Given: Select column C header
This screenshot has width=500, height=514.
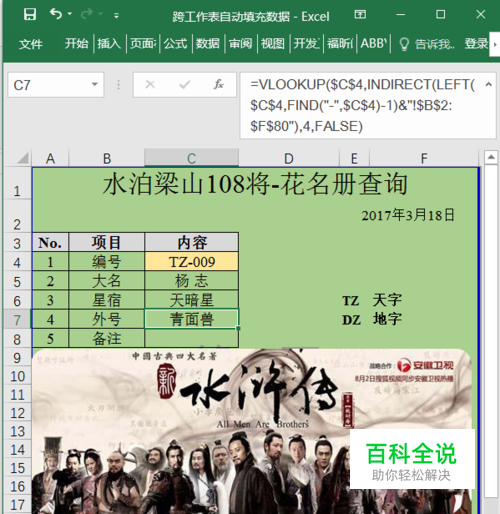Looking at the screenshot, I should 191,158.
